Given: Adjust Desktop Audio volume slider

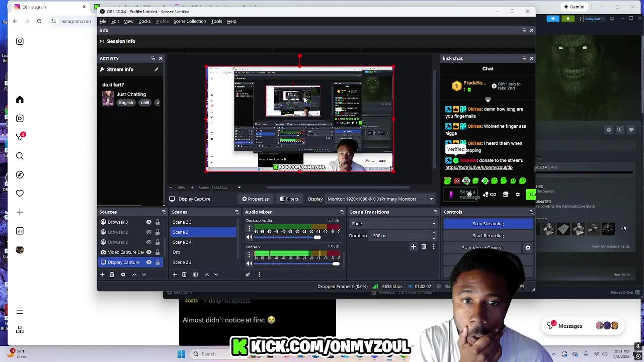Looking at the screenshot, I should 296,237.
